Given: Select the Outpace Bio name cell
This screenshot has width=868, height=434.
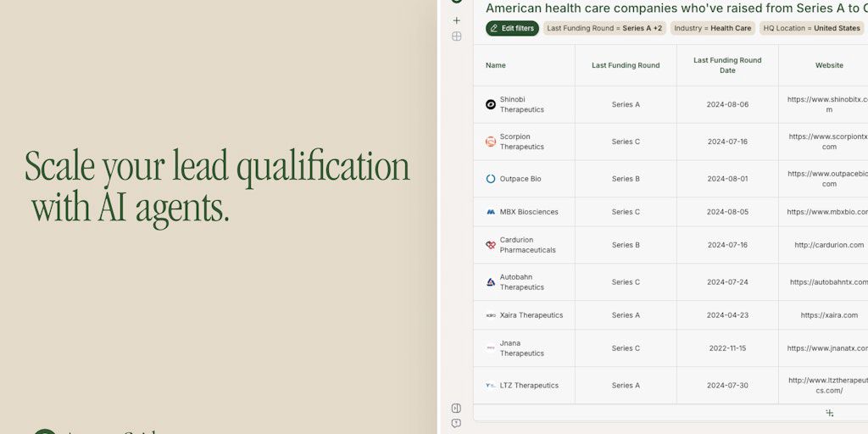Looking at the screenshot, I should [524, 179].
